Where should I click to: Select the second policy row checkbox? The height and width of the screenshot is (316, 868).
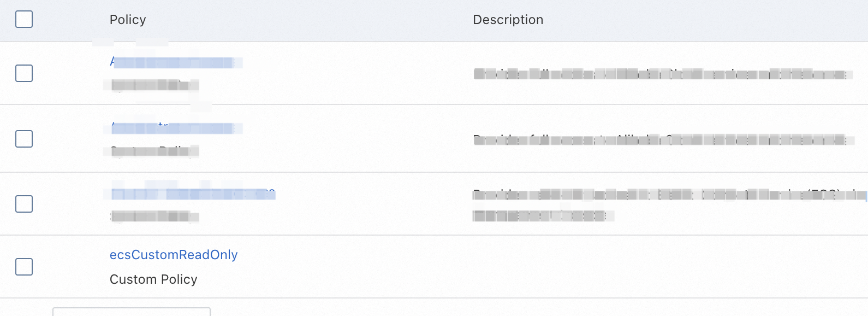[24, 139]
